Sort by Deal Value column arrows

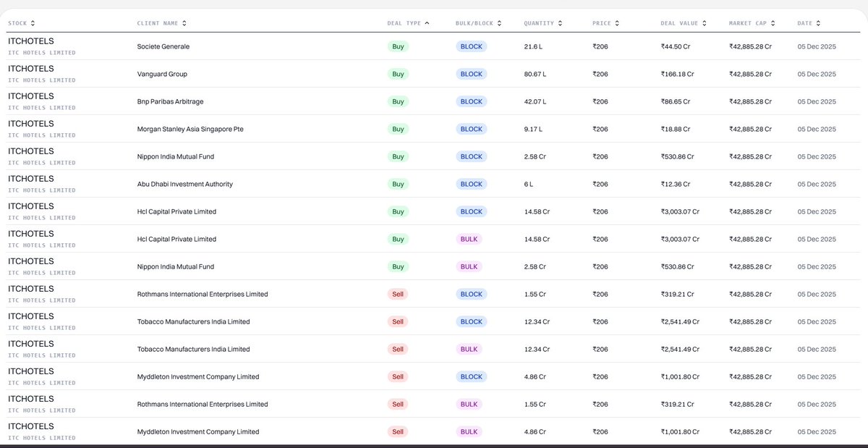(705, 23)
